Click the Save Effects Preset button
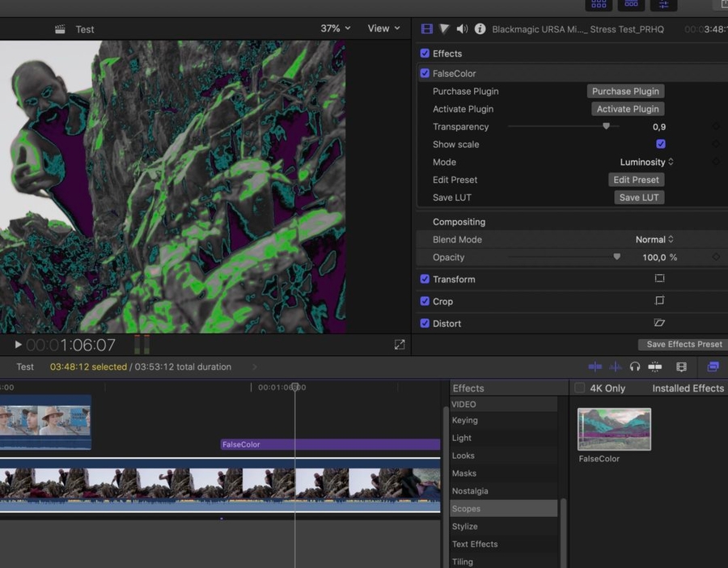 pyautogui.click(x=684, y=345)
